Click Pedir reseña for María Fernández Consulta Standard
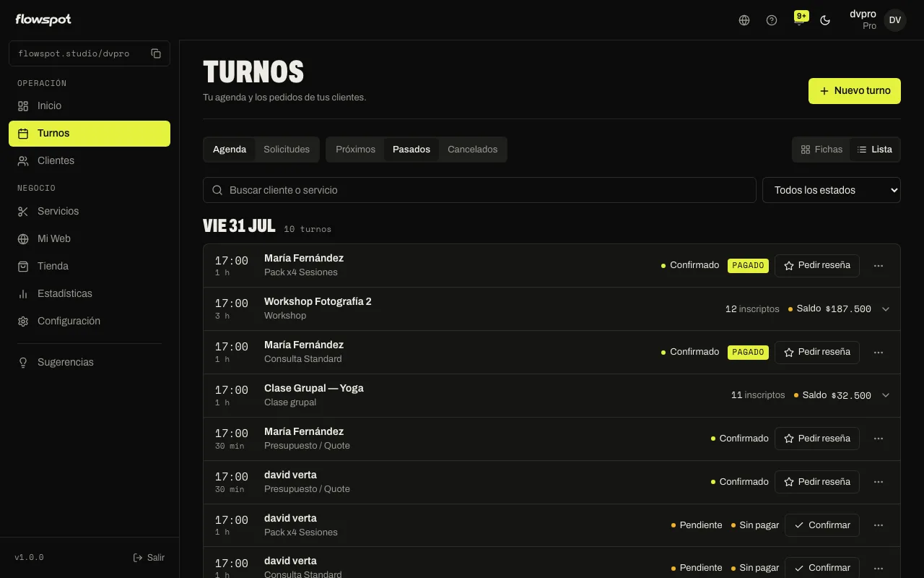 coord(817,353)
